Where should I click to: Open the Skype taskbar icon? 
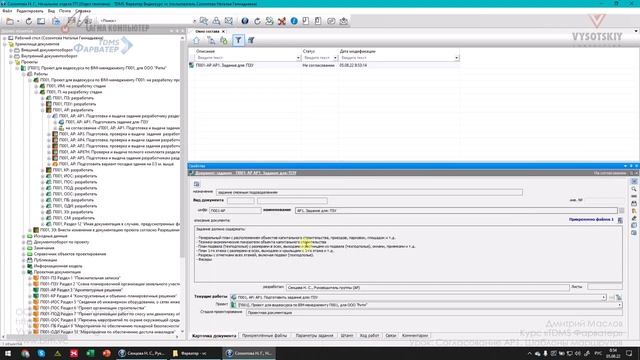click(x=41, y=353)
